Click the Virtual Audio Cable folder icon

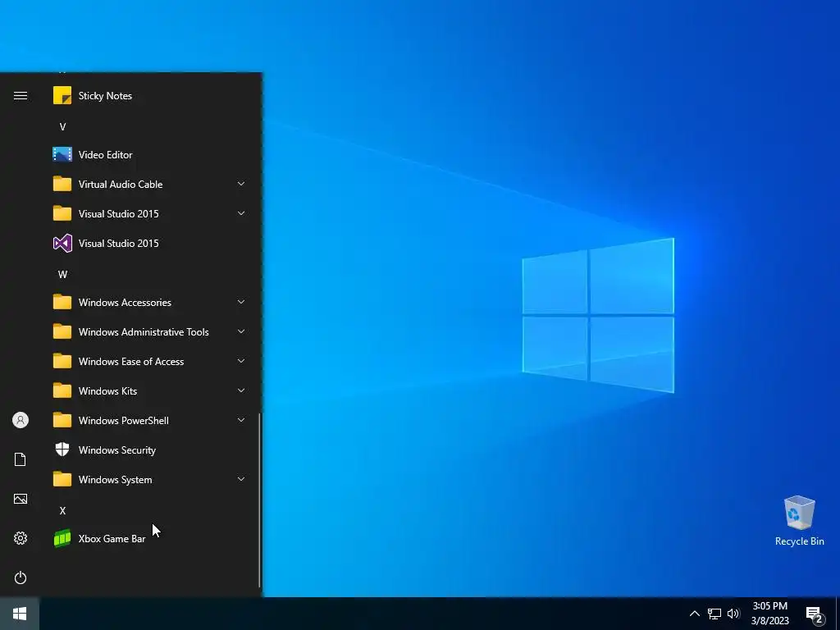[62, 184]
